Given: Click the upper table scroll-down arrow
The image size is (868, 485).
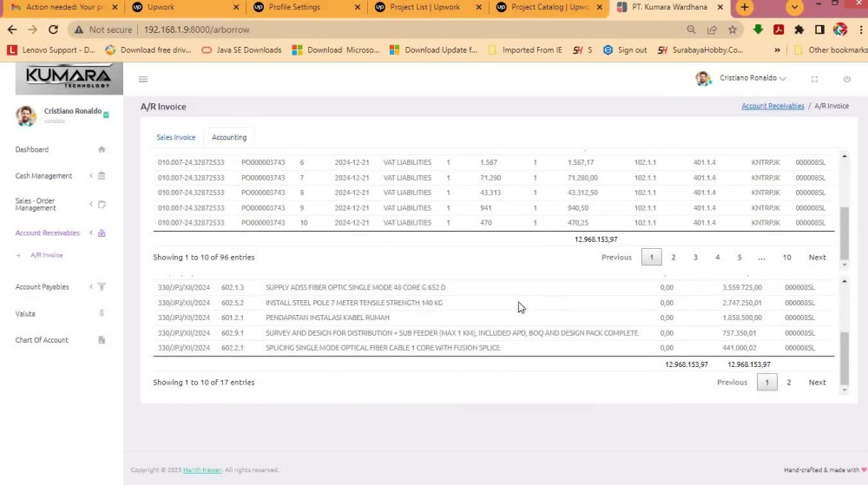Looking at the screenshot, I should pyautogui.click(x=845, y=265).
